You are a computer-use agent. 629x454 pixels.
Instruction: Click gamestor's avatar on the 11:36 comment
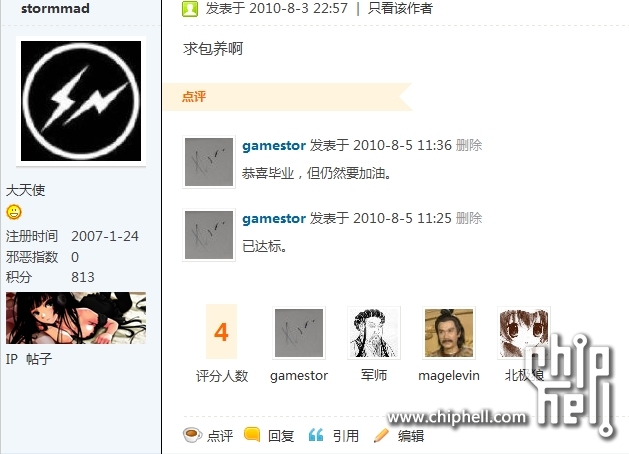209,162
